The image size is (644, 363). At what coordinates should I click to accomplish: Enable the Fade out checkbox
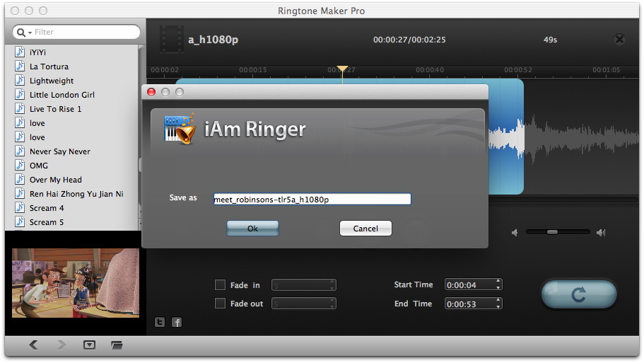pyautogui.click(x=220, y=304)
